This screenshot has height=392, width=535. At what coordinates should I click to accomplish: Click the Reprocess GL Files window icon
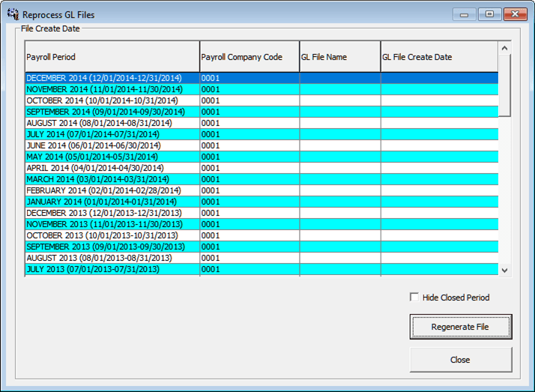coord(13,14)
